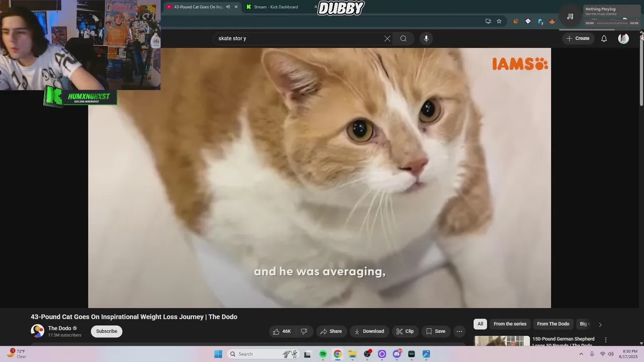Click the music player progress bar
Screen dimensions: 644x362
[x=612, y=23]
